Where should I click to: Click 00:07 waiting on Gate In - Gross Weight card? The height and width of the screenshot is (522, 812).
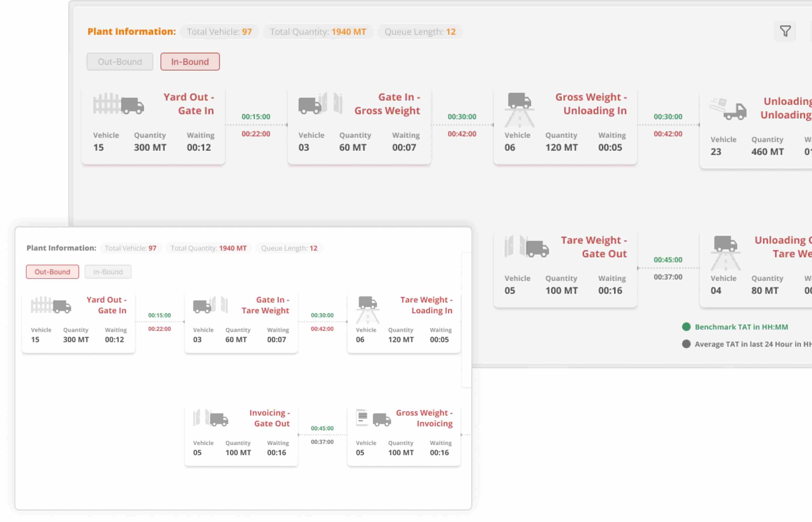(x=404, y=148)
